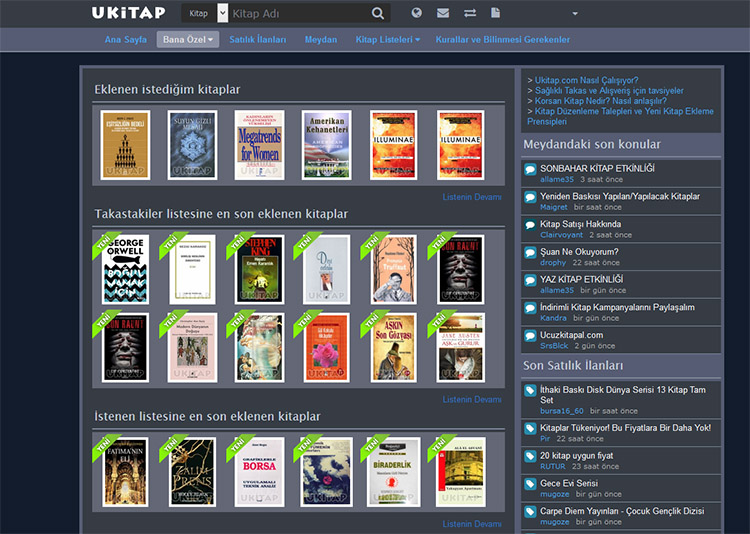Screen dimensions: 750x534
Task: Focus the Kitap Adı search field
Action: tap(299, 13)
